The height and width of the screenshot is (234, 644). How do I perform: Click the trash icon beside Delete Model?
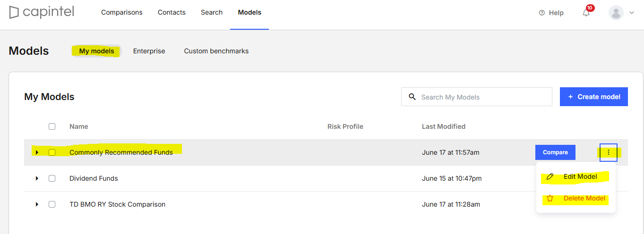(x=550, y=198)
